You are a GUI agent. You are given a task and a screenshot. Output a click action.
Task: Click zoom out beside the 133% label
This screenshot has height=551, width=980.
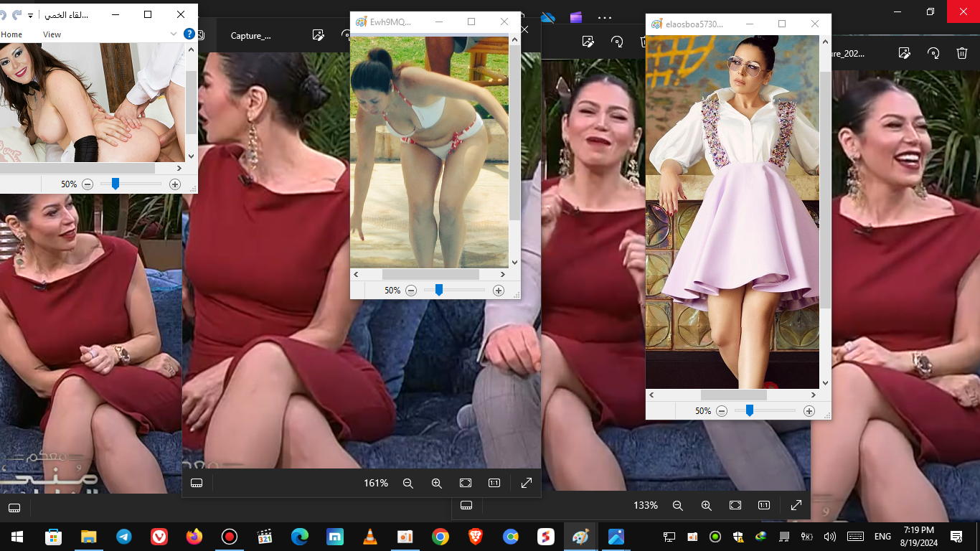click(677, 505)
